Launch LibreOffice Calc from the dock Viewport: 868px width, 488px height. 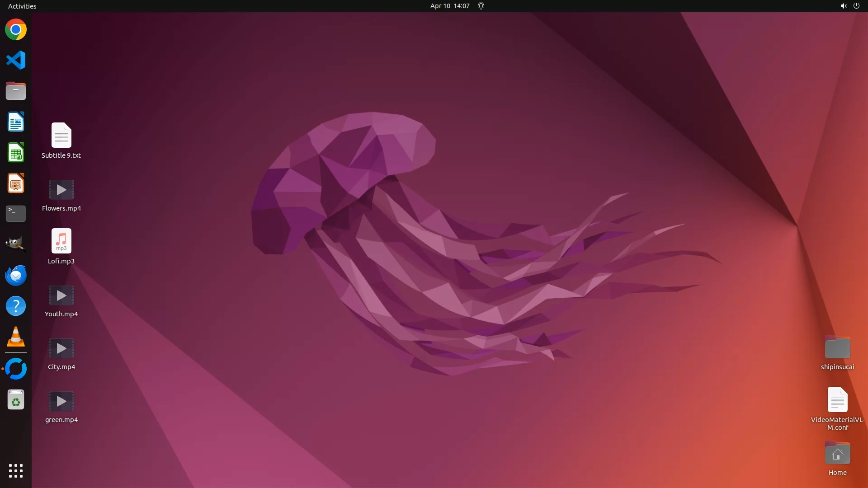click(16, 152)
